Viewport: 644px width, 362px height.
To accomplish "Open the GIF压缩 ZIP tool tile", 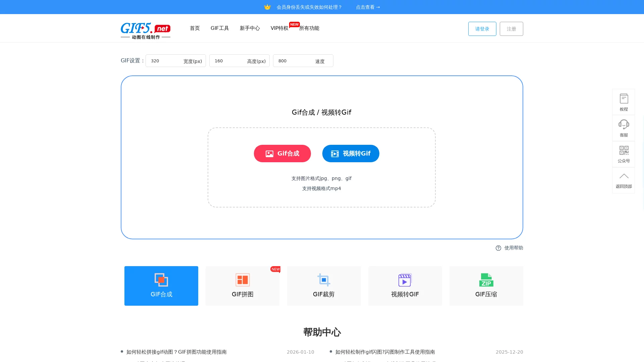I will (x=486, y=286).
